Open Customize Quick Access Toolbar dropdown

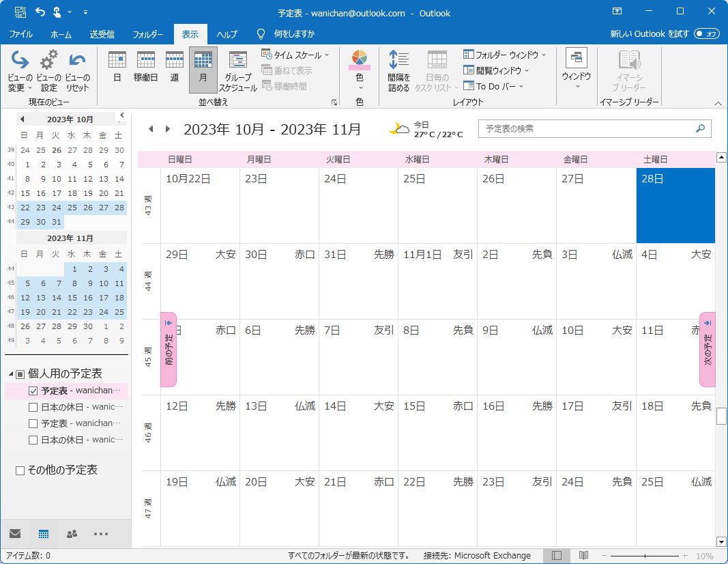(85, 12)
